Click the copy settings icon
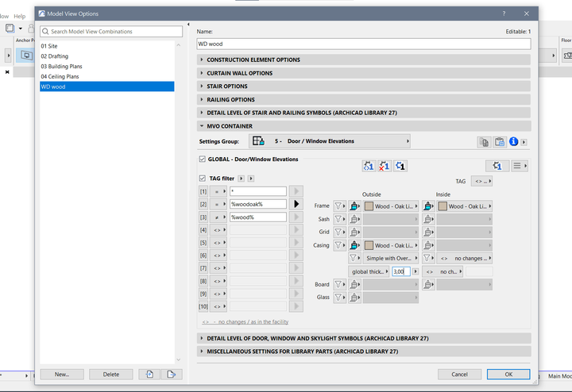The image size is (572, 392). pyautogui.click(x=484, y=142)
